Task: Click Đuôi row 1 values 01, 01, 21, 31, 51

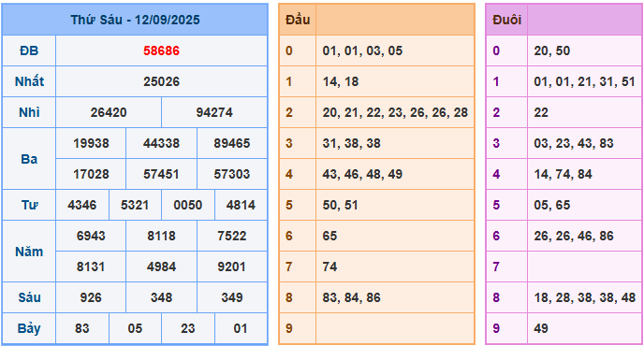Action: click(x=585, y=81)
